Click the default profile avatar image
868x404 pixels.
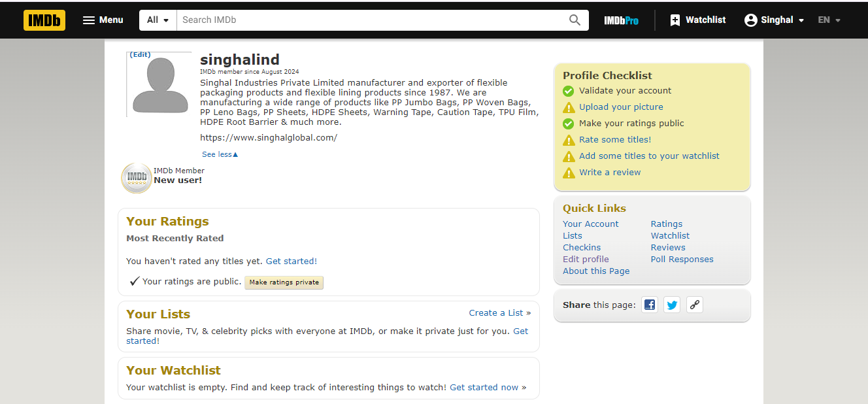pos(160,85)
